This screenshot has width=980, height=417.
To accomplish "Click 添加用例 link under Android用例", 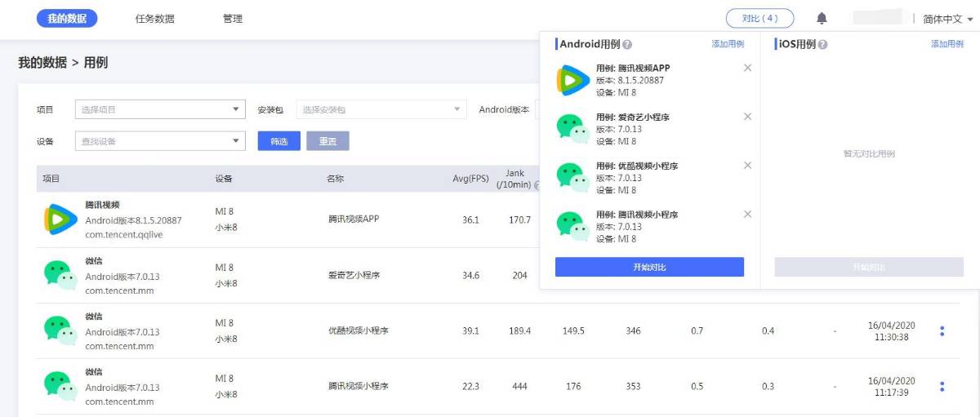I will [728, 44].
